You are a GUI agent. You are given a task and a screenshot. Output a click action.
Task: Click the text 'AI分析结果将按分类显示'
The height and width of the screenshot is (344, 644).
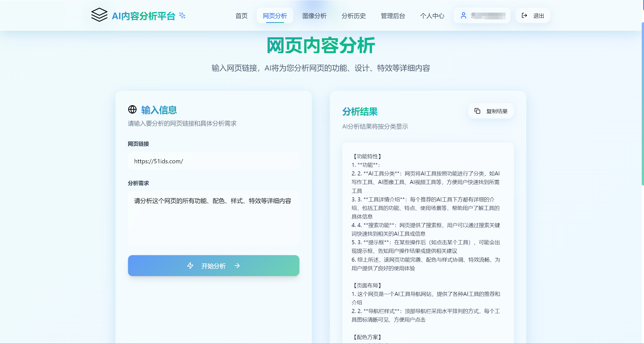click(375, 127)
